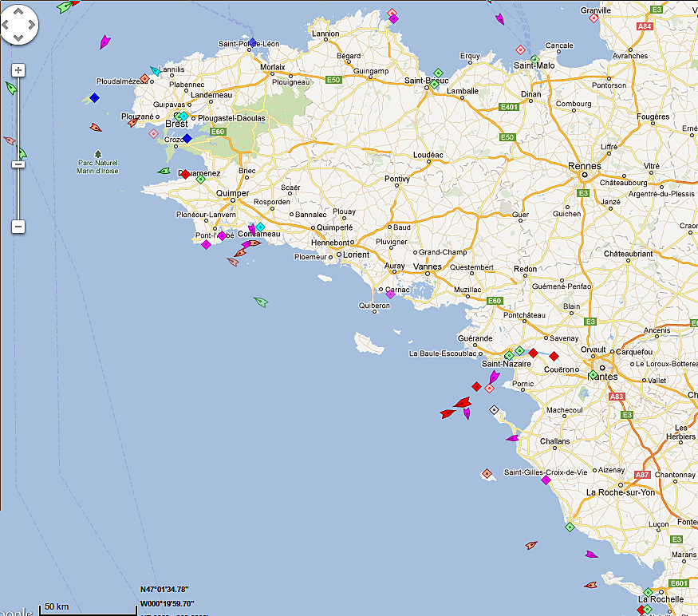Select the red diamond north of Couëron
The image size is (698, 616).
[554, 356]
